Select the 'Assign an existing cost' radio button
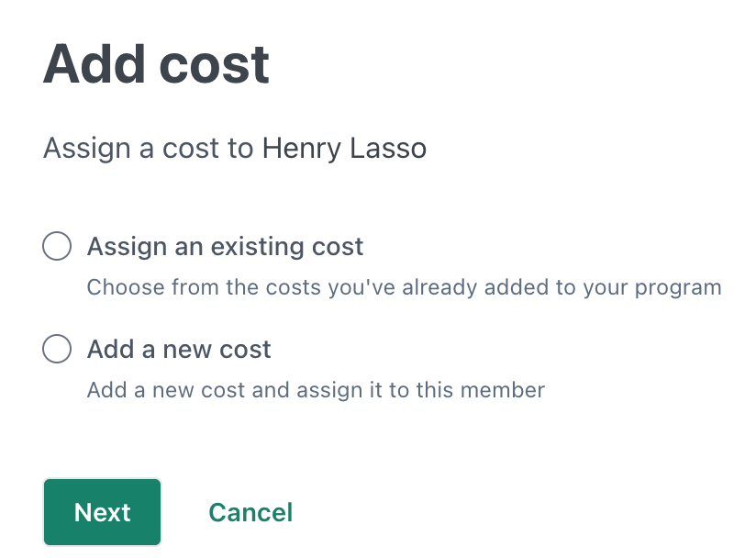This screenshot has height=558, width=756. (x=57, y=247)
